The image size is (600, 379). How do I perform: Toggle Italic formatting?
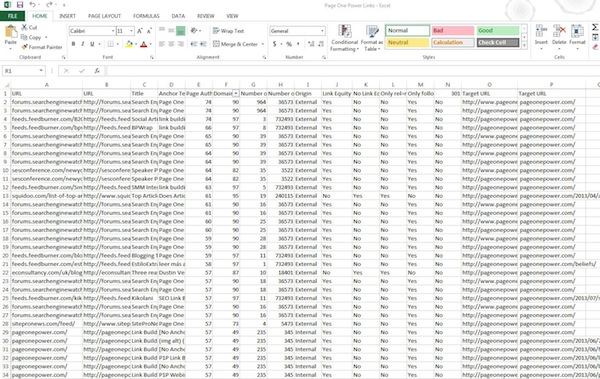pyautogui.click(x=83, y=44)
